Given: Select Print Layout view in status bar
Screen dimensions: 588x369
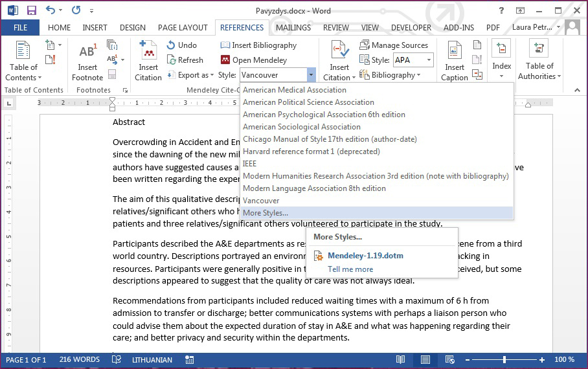Looking at the screenshot, I should coord(425,359).
